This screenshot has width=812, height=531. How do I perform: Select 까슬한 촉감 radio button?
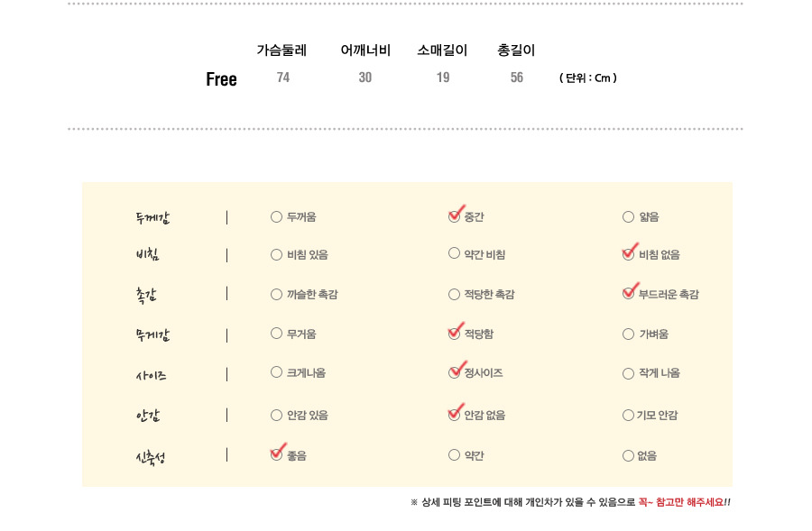pos(277,295)
